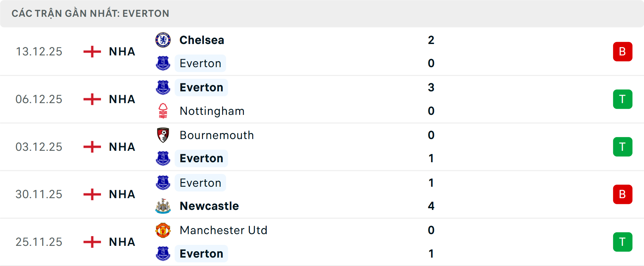Image resolution: width=644 pixels, height=266 pixels.
Task: Click the CÁC TRẬN GẦN NHẤT: EVERTON header
Action: tap(90, 13)
